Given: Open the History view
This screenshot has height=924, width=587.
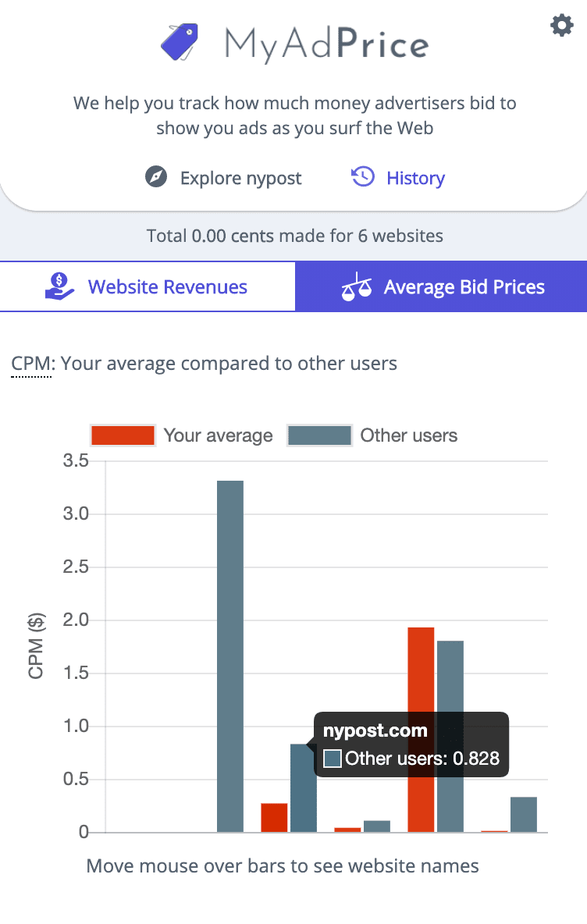Looking at the screenshot, I should 415,177.
